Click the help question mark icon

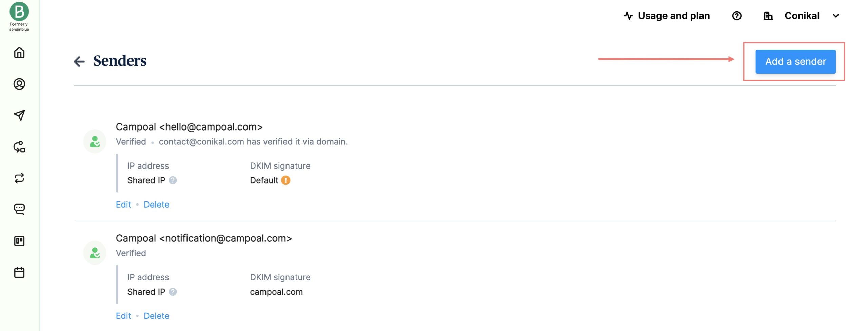point(736,16)
